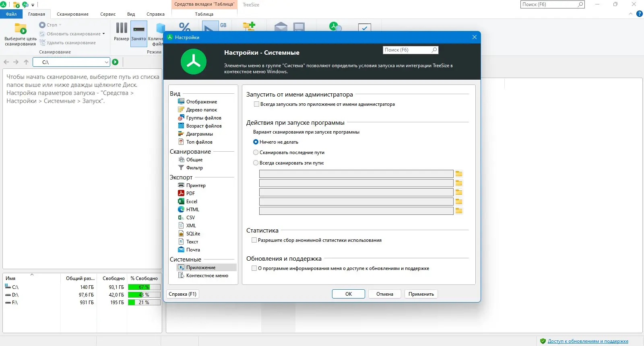
Task: Select Приложение under Системные
Action: (206, 268)
